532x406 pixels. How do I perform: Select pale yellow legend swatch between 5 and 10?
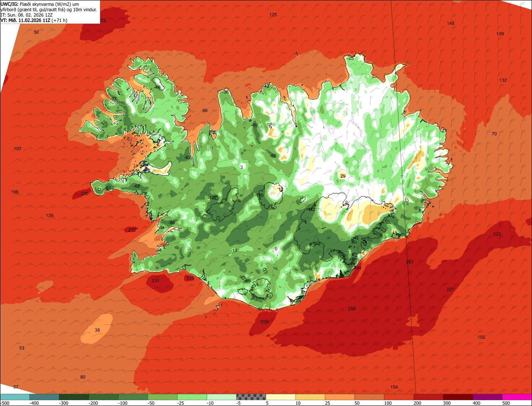coord(281,397)
